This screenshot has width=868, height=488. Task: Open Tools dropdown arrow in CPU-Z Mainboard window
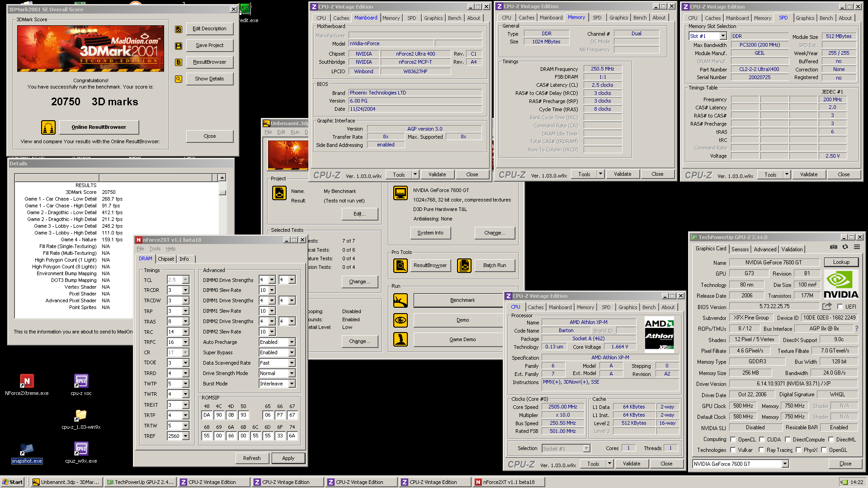coord(415,174)
